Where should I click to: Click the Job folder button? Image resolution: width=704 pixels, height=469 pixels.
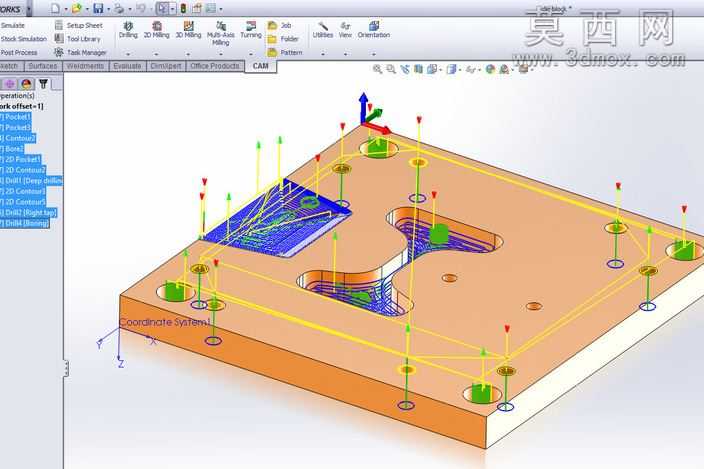280,26
